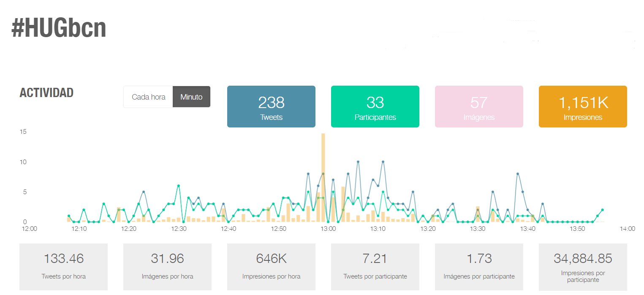Click the ACTIVIDAD section heading
Screen dimensions: 644x295
click(46, 93)
